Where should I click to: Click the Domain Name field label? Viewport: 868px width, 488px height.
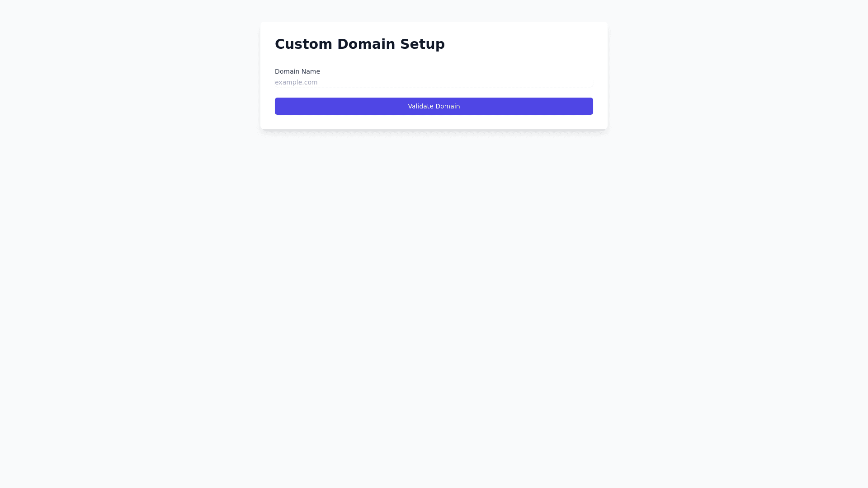tap(297, 71)
